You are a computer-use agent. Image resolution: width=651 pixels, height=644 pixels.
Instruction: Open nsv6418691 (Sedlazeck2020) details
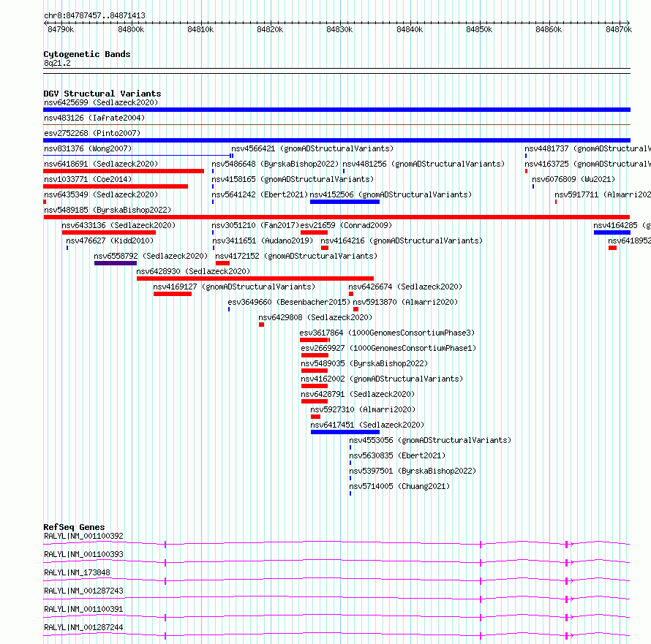(101, 164)
